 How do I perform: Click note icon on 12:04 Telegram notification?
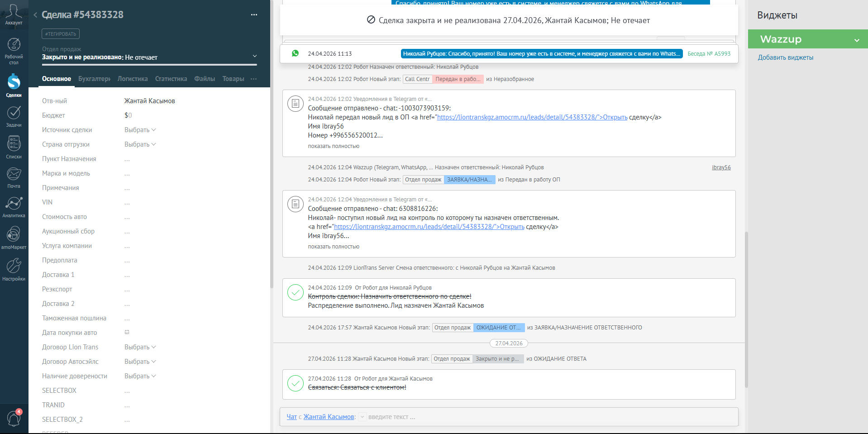pyautogui.click(x=296, y=204)
